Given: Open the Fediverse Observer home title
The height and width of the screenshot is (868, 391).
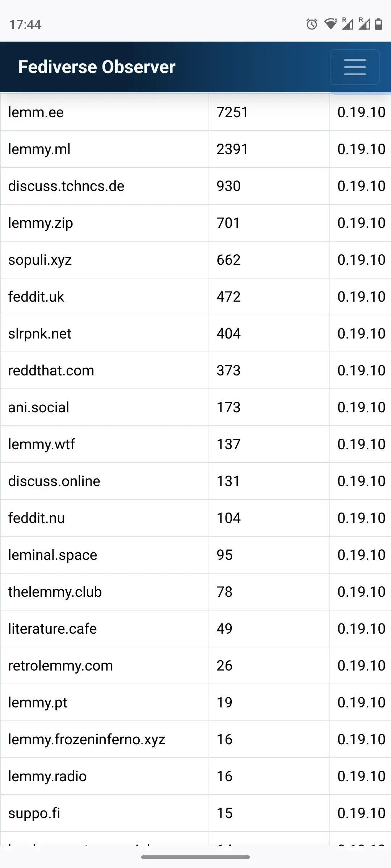Looking at the screenshot, I should pos(97,67).
